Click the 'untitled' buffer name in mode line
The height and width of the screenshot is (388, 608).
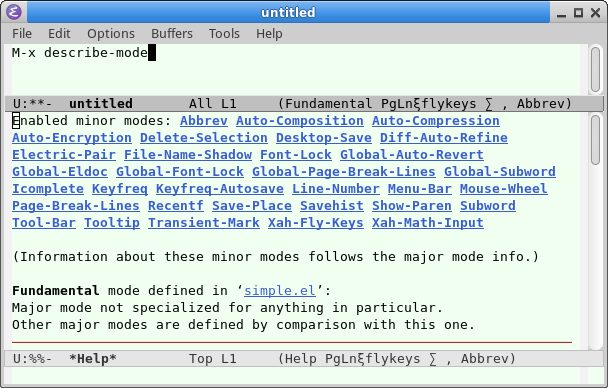[101, 104]
